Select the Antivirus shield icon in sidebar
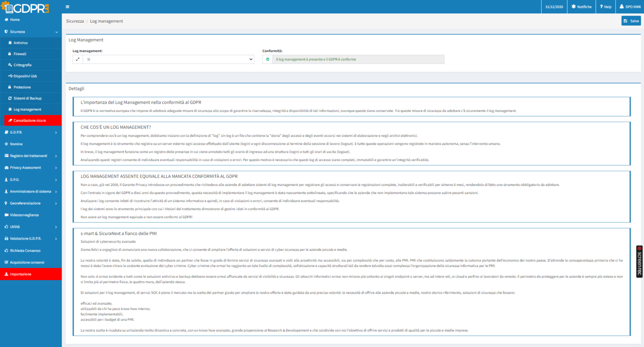Viewport: 644px width, 347px height. pyautogui.click(x=10, y=42)
